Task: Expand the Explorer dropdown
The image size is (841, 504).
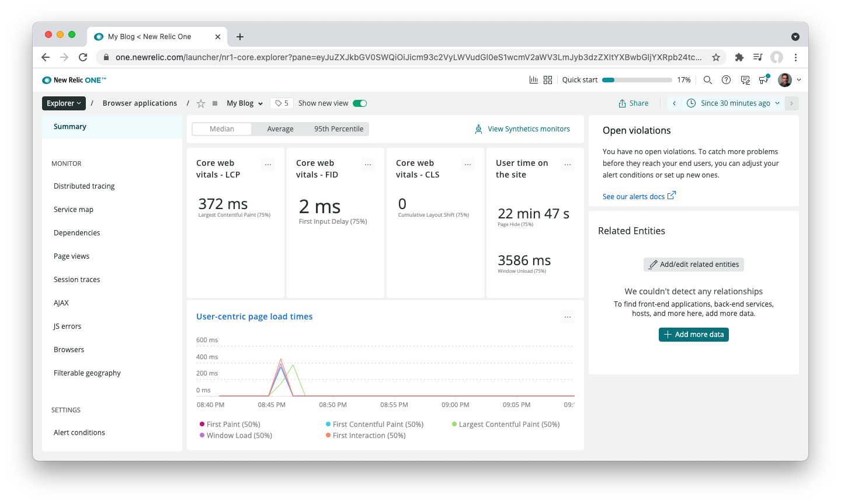Action: [x=64, y=103]
